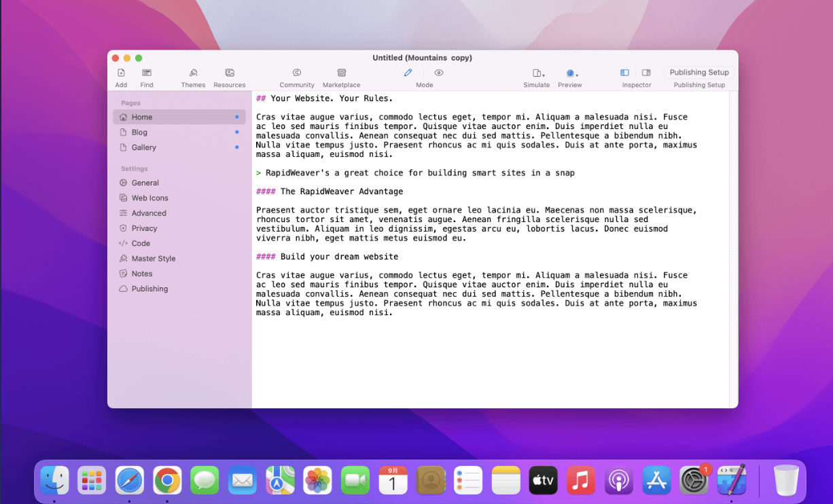Toggle the left sidebar panel

point(624,73)
